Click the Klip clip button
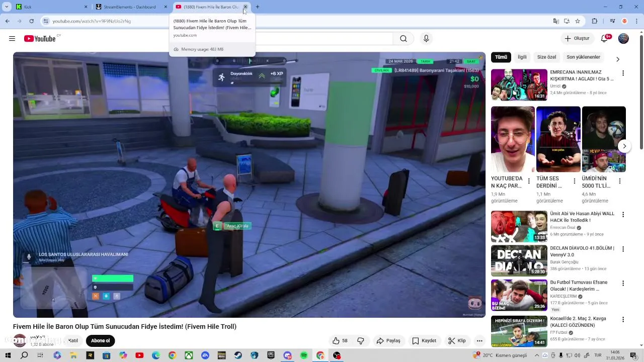Viewport: 644px width, 362px height. coord(457,341)
